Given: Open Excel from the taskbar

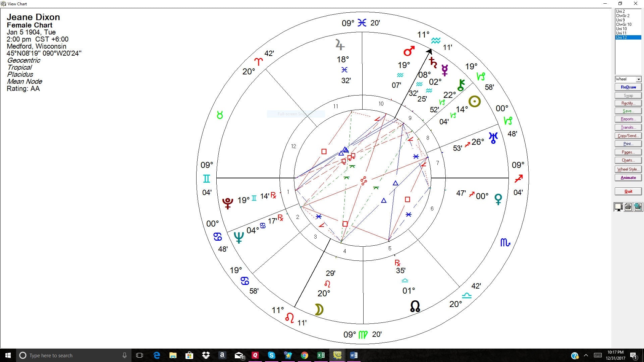Looking at the screenshot, I should pyautogui.click(x=321, y=355).
